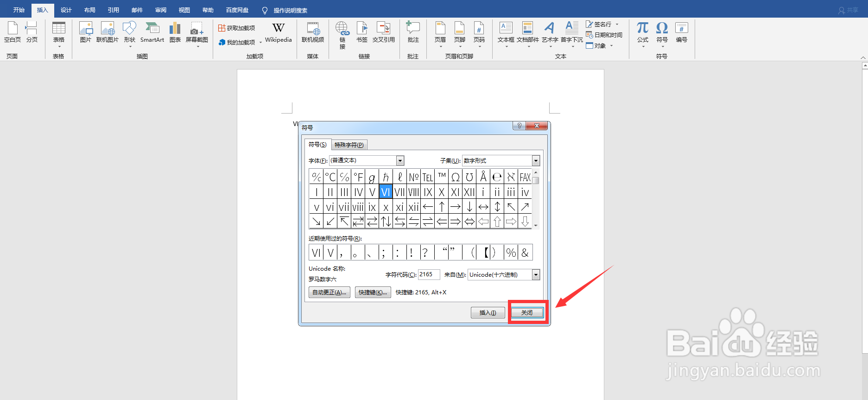Select the ™ trademark symbol
This screenshot has height=400, width=868.
pos(442,177)
